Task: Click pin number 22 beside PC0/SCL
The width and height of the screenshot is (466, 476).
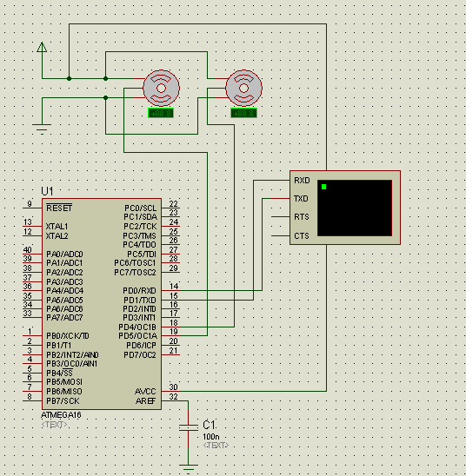Action: (x=174, y=203)
